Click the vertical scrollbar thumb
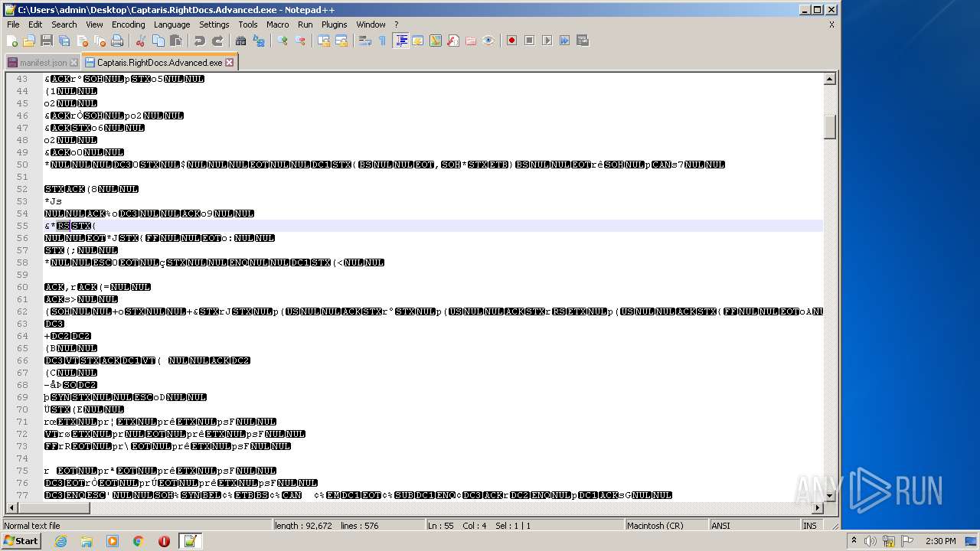This screenshot has width=980, height=551. (x=830, y=126)
